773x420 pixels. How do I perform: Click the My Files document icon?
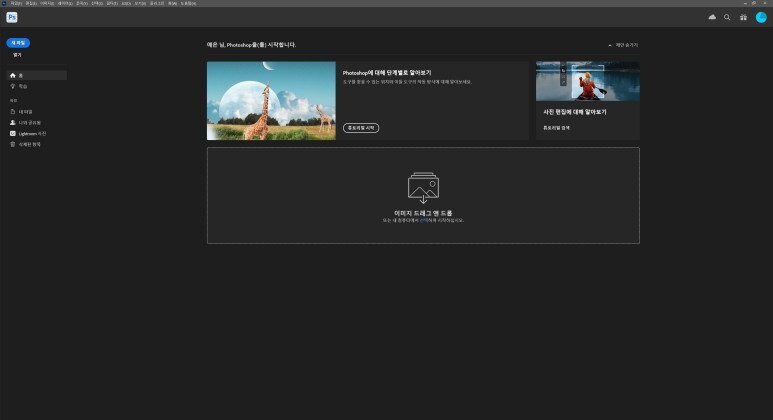pyautogui.click(x=13, y=112)
